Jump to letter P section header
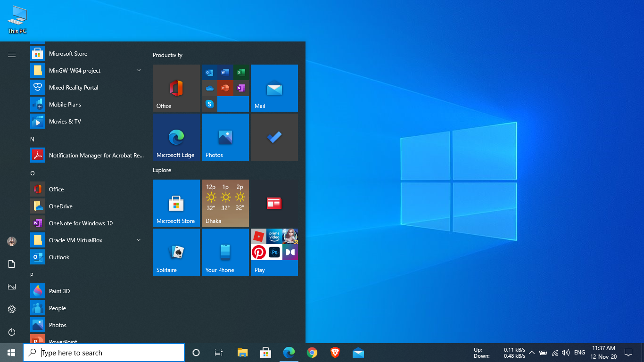This screenshot has height=362, width=644. pos(32,275)
